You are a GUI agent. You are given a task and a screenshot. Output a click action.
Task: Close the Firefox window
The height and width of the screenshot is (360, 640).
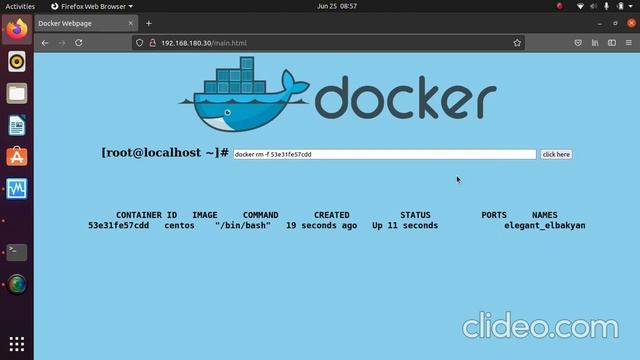click(631, 23)
